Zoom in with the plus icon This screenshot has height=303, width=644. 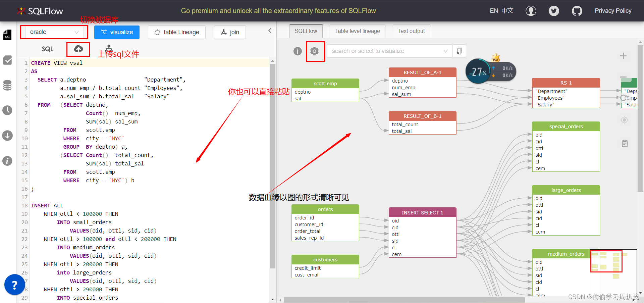click(x=623, y=56)
